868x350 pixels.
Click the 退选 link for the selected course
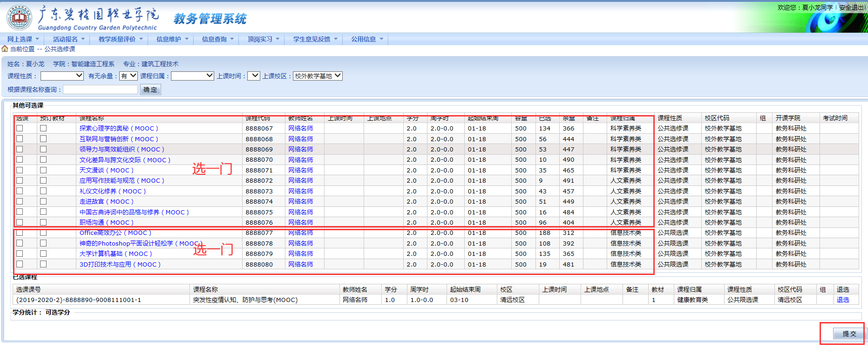point(843,300)
